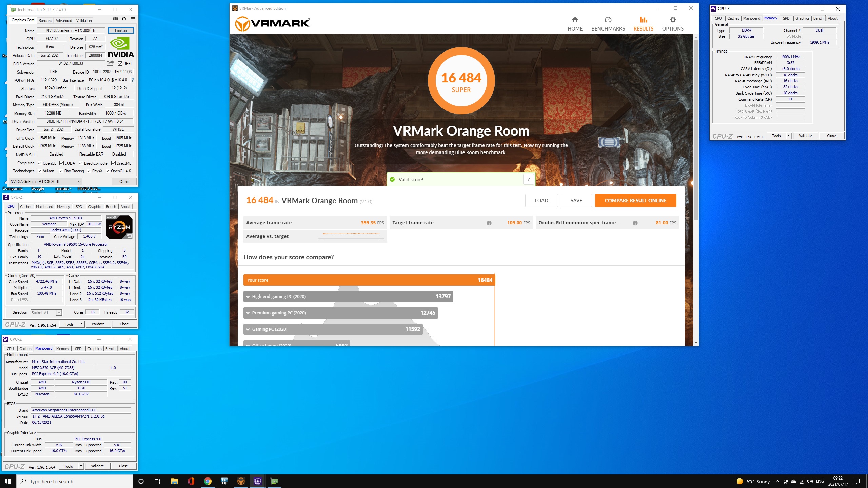Open VRMark RESULTS section

click(x=643, y=24)
